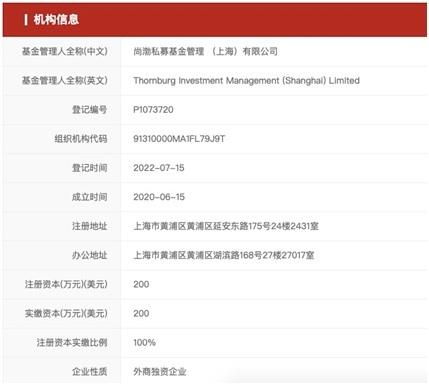Click the 登记编号 label
The width and height of the screenshot is (429, 385).
pyautogui.click(x=90, y=110)
